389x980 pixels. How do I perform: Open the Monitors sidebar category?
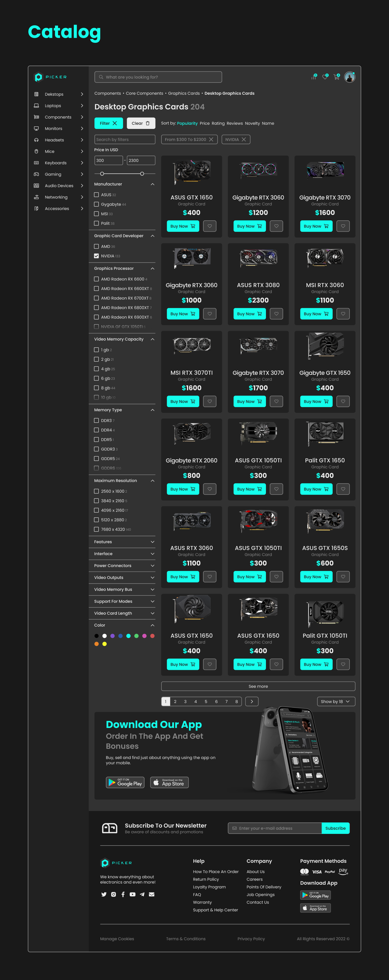pos(59,129)
